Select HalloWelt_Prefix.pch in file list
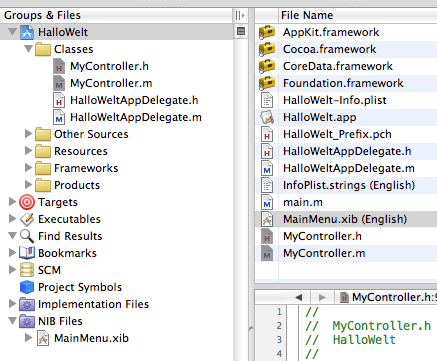This screenshot has height=361, width=437. tap(346, 134)
